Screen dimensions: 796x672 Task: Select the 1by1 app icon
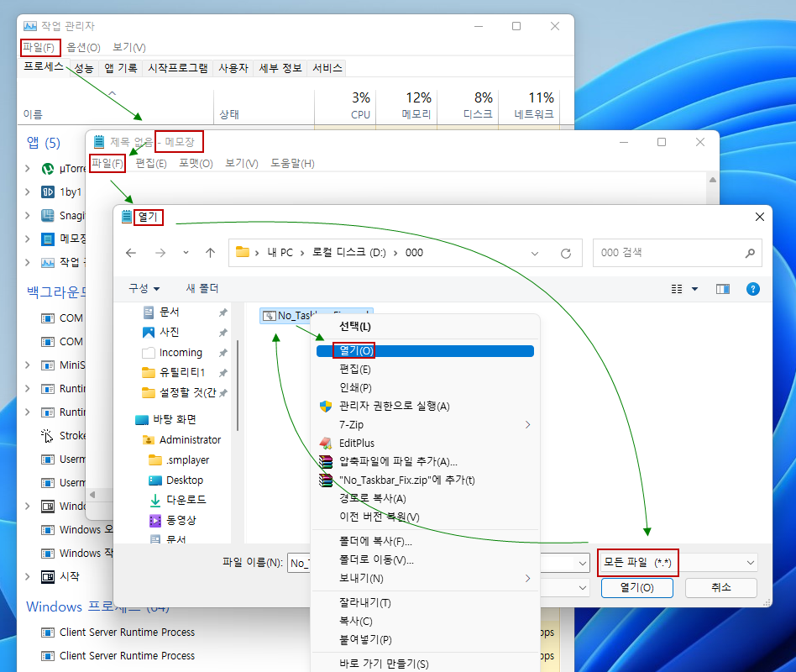(x=48, y=192)
